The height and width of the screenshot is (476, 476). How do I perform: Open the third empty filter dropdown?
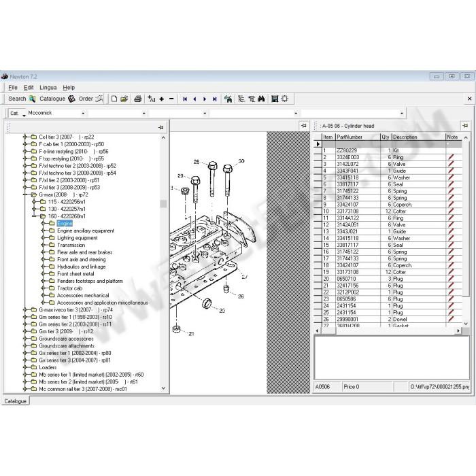[205, 114]
